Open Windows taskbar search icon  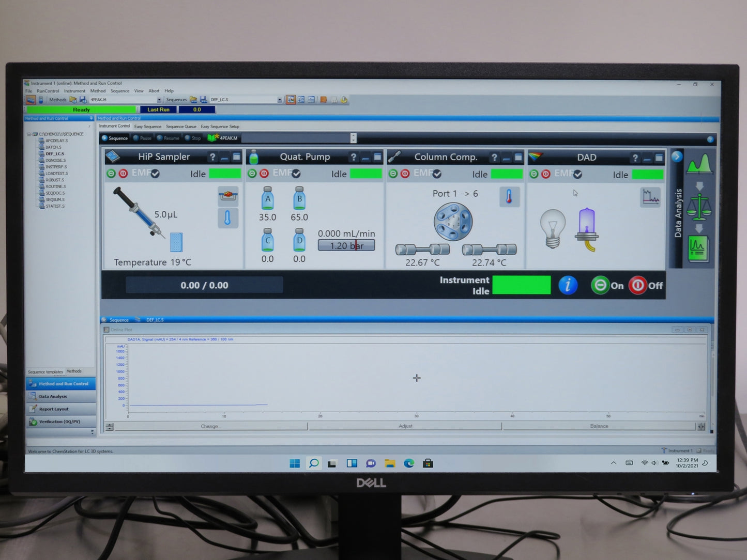[313, 463]
